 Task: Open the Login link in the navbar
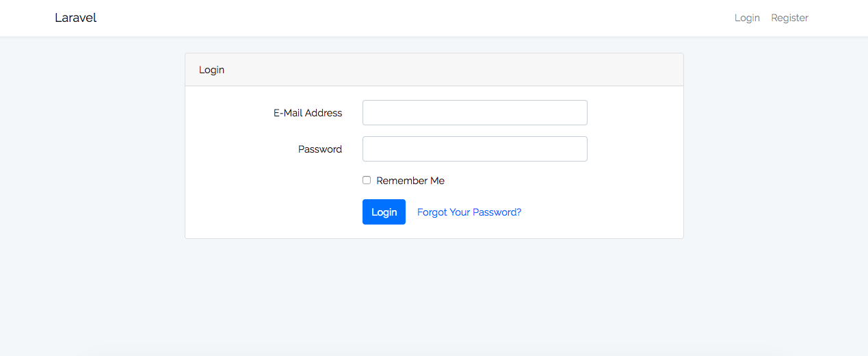point(747,18)
